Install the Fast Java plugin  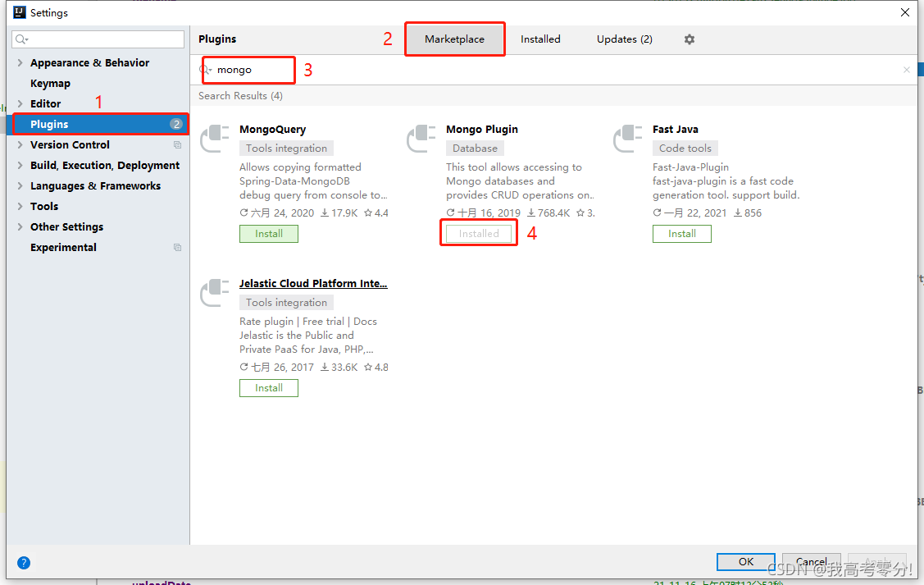coord(681,233)
